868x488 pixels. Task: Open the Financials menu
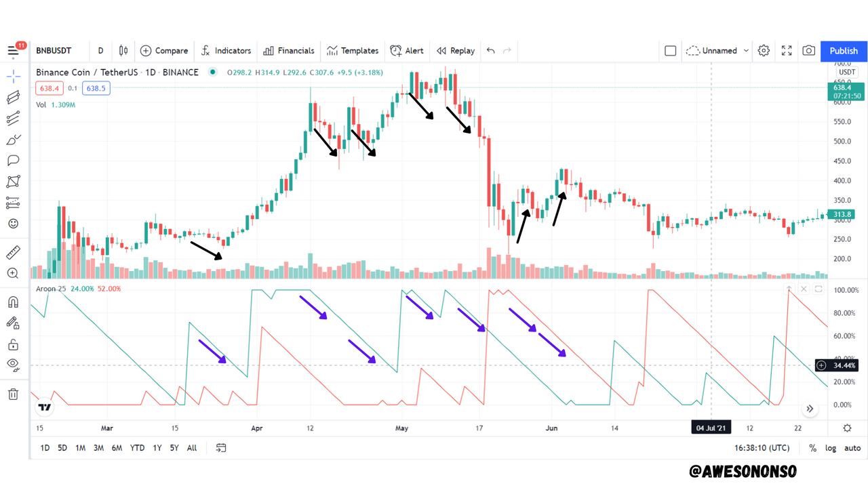(x=289, y=51)
